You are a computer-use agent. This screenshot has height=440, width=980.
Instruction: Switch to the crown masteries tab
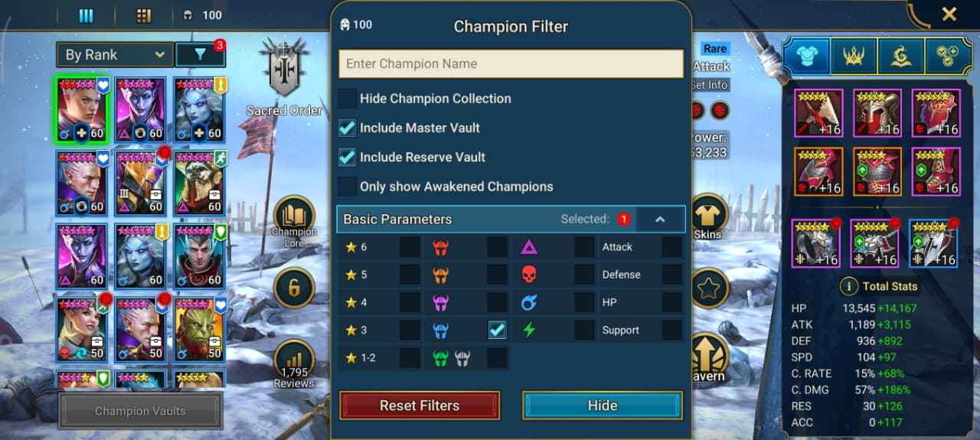(x=853, y=55)
